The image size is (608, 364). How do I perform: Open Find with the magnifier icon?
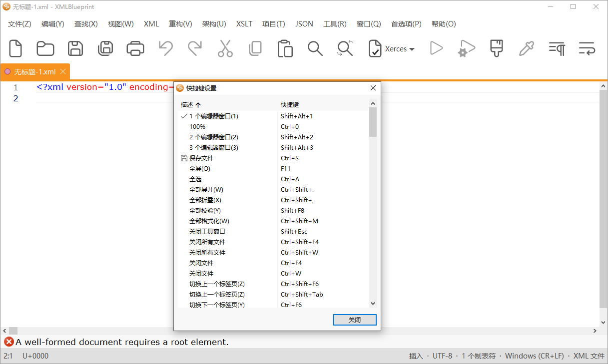click(315, 48)
